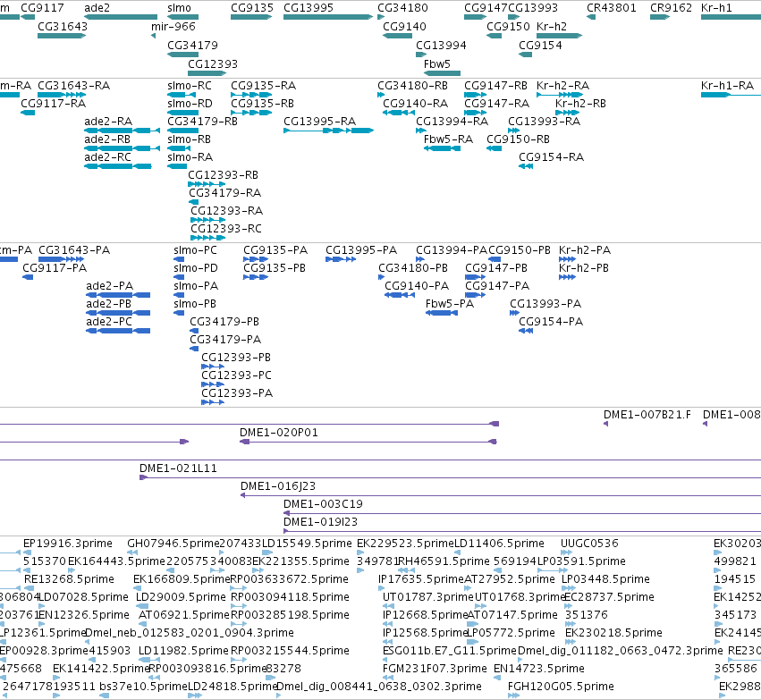Select the CG12393-RB transcript label
Screen dimensions: 761x700
point(224,175)
